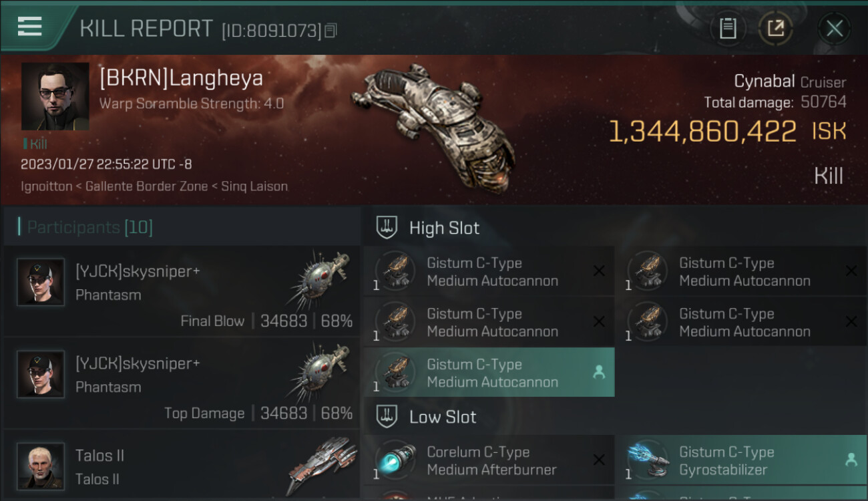Select the highlighted Gistum C-Type Medium Autocannon

tap(489, 373)
